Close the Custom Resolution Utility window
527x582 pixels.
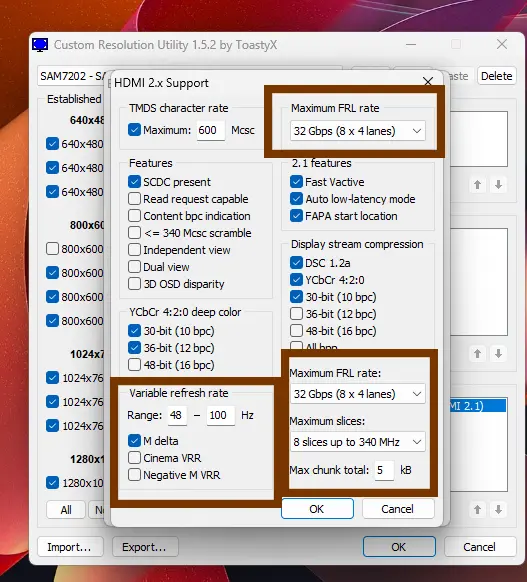point(502,44)
